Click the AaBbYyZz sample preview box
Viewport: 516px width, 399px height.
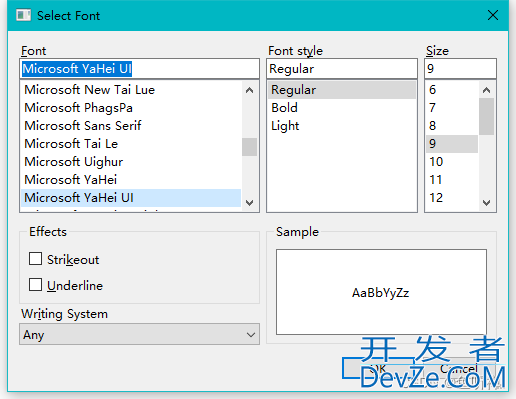pos(381,292)
